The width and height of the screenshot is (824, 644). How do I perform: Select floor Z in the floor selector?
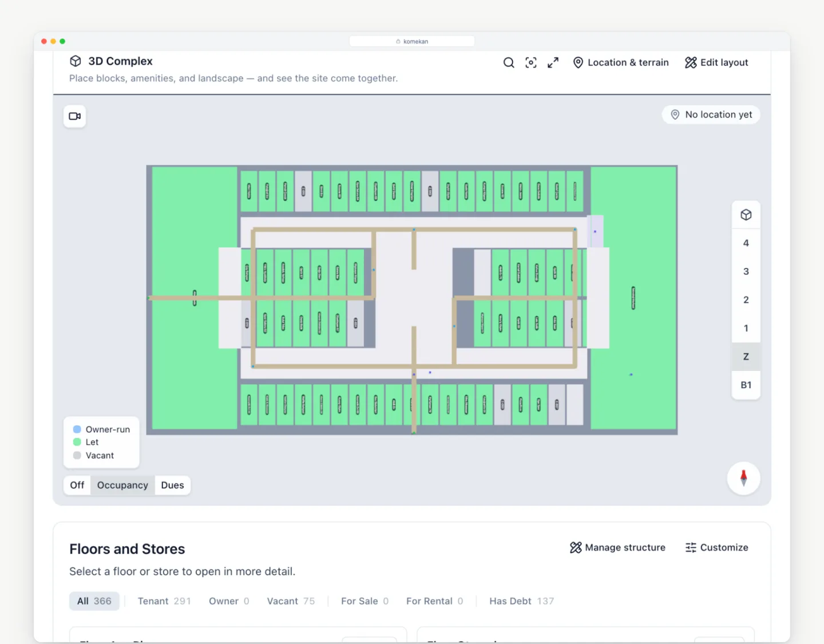[x=746, y=357]
